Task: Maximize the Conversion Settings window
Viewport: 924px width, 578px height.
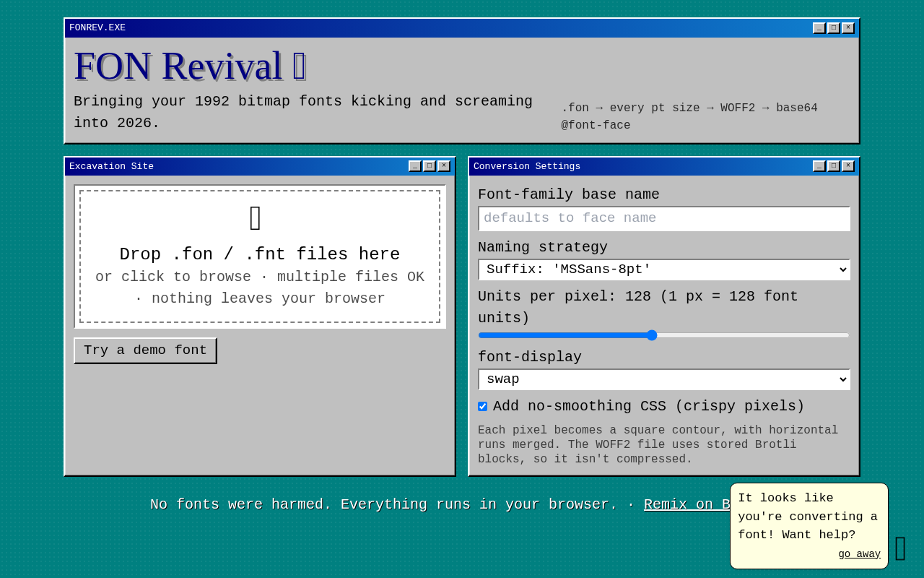Action: [833, 166]
